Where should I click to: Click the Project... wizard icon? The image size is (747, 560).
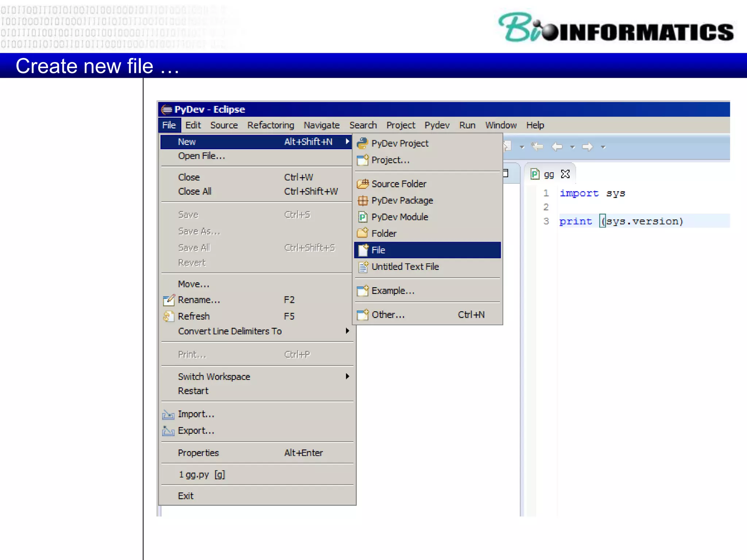pos(363,160)
